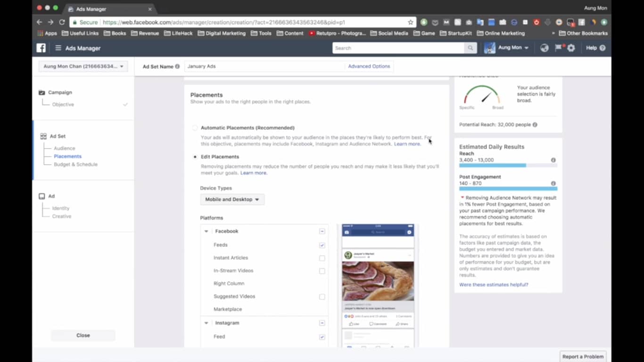Open the ad account selector dropdown
The width and height of the screenshot is (644, 362).
point(83,66)
